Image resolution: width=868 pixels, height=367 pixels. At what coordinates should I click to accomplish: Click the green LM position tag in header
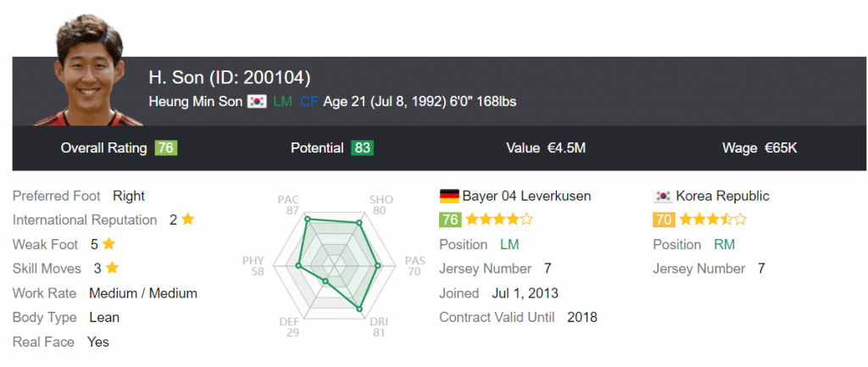click(281, 102)
